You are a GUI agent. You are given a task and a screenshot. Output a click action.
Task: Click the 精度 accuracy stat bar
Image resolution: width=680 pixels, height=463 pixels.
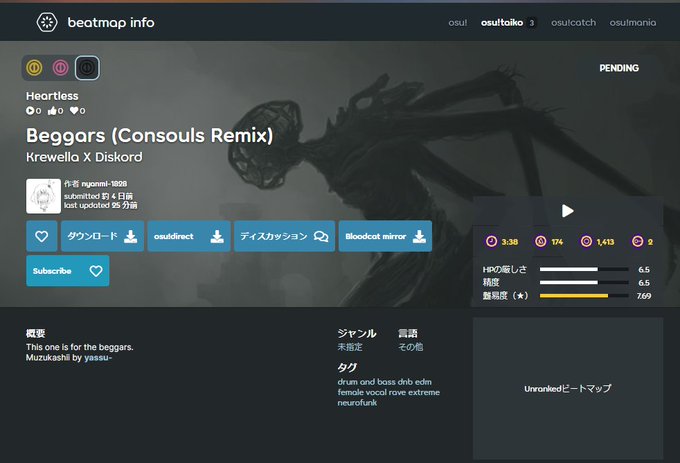(584, 282)
